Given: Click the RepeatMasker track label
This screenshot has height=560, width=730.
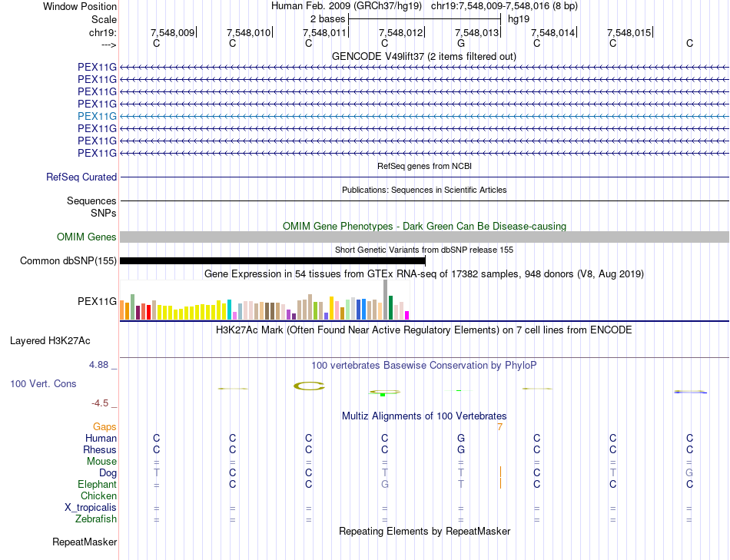Looking at the screenshot, I should [85, 542].
